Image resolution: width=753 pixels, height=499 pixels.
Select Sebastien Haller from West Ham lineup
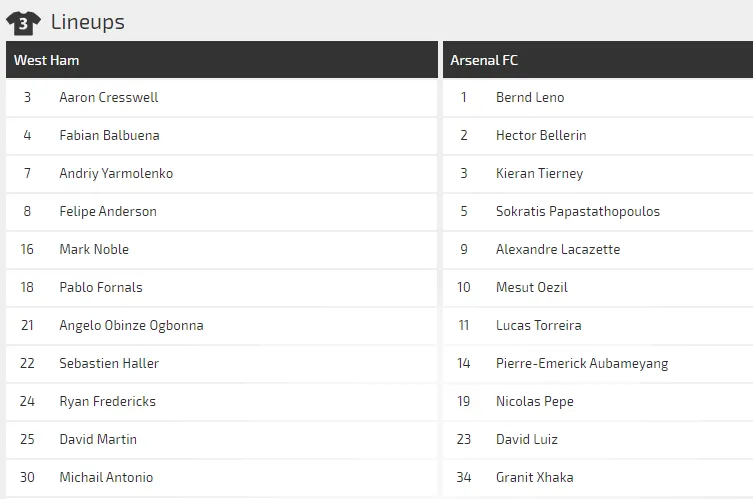tap(109, 363)
